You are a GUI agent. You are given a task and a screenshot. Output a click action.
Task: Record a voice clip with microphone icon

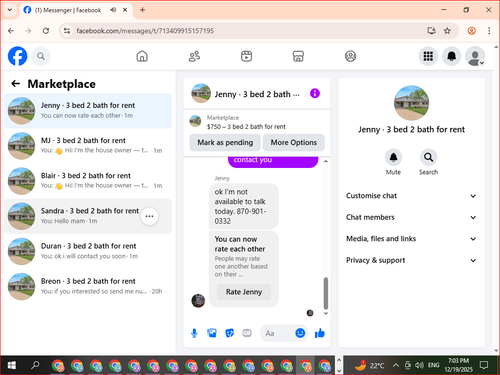[194, 333]
